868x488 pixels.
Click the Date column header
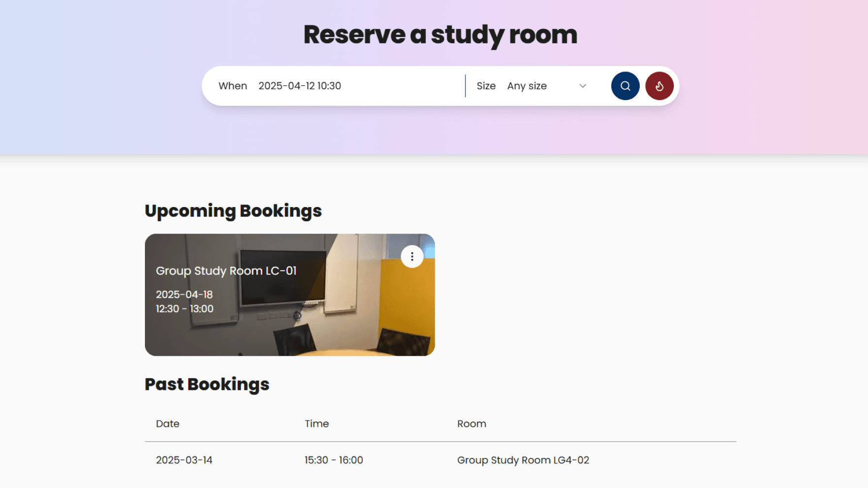click(x=167, y=423)
